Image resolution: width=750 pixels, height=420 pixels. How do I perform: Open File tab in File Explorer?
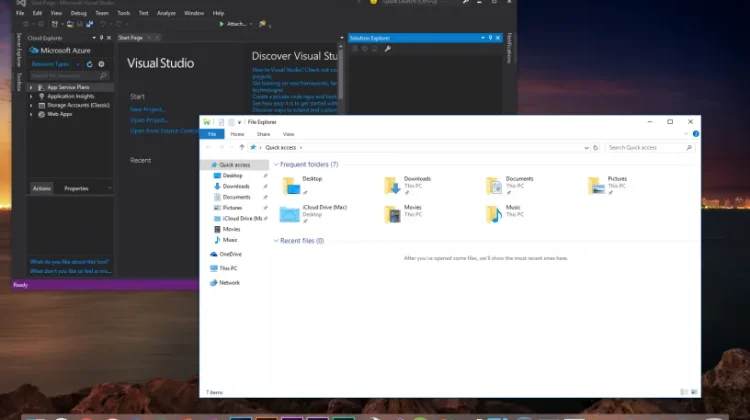click(212, 134)
